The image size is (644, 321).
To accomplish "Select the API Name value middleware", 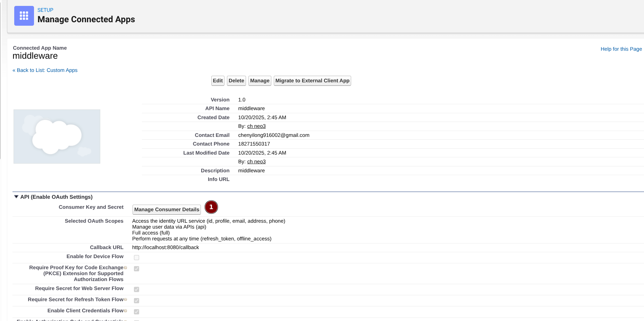I will coord(252,108).
